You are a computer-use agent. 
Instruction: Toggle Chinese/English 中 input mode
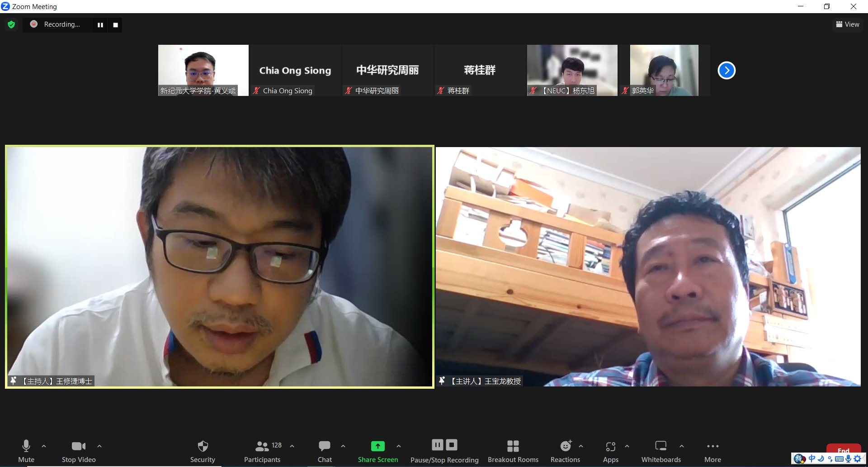[812, 459]
